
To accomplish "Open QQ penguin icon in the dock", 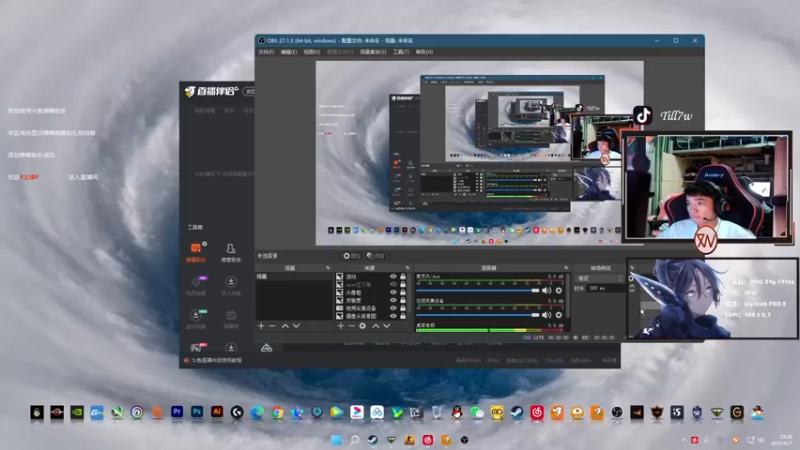I will point(457,412).
